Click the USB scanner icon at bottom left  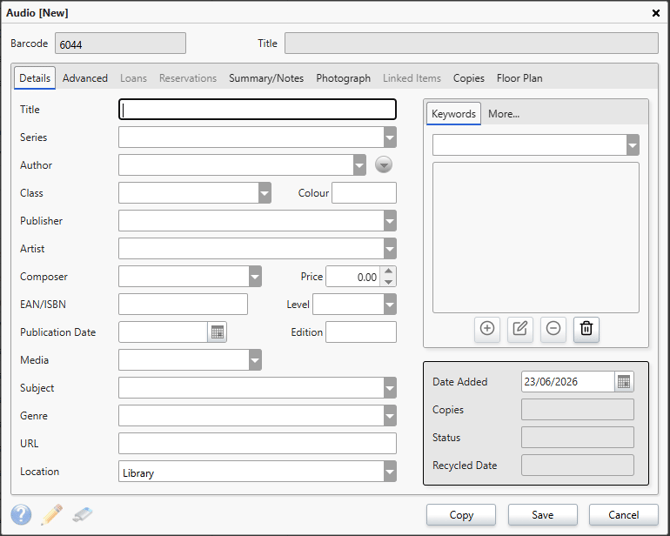tap(82, 514)
